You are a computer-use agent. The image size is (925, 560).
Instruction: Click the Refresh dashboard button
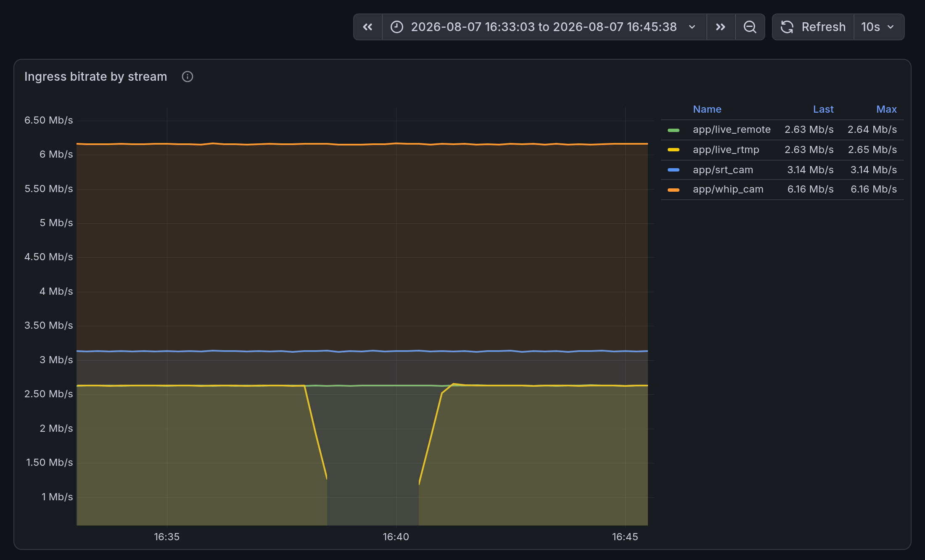(813, 27)
